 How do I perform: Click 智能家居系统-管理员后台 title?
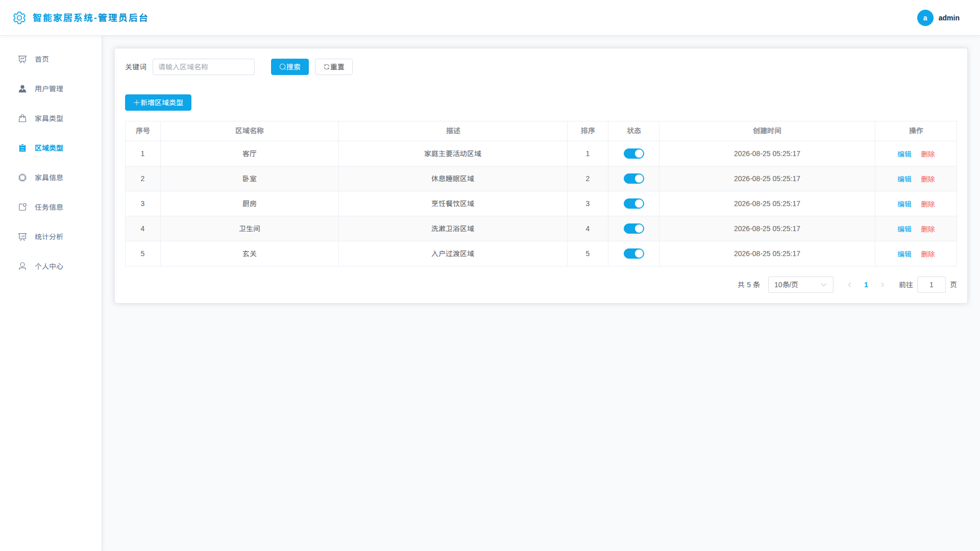point(90,18)
